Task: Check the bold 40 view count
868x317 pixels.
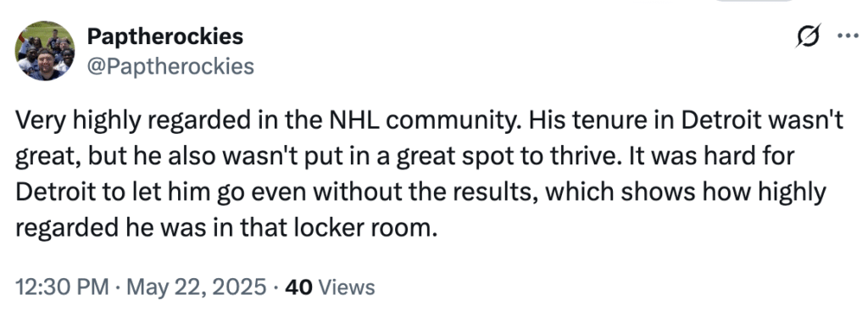Action: pos(298,287)
